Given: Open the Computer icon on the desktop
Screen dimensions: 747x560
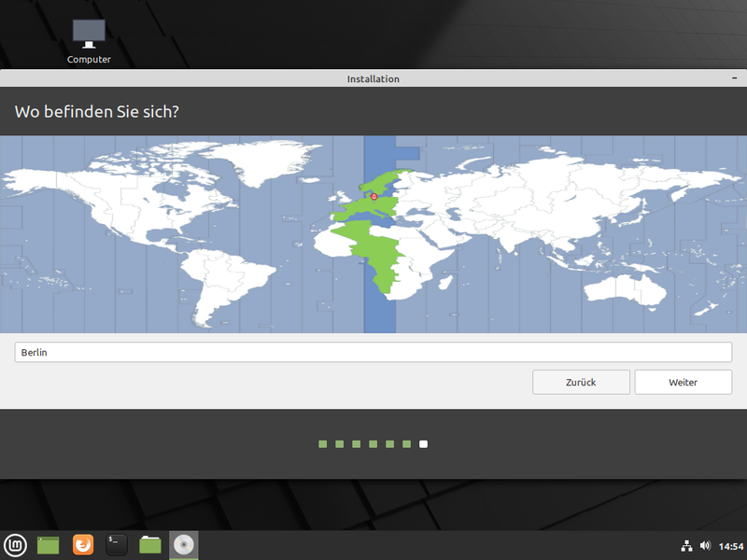Looking at the screenshot, I should pos(88,33).
